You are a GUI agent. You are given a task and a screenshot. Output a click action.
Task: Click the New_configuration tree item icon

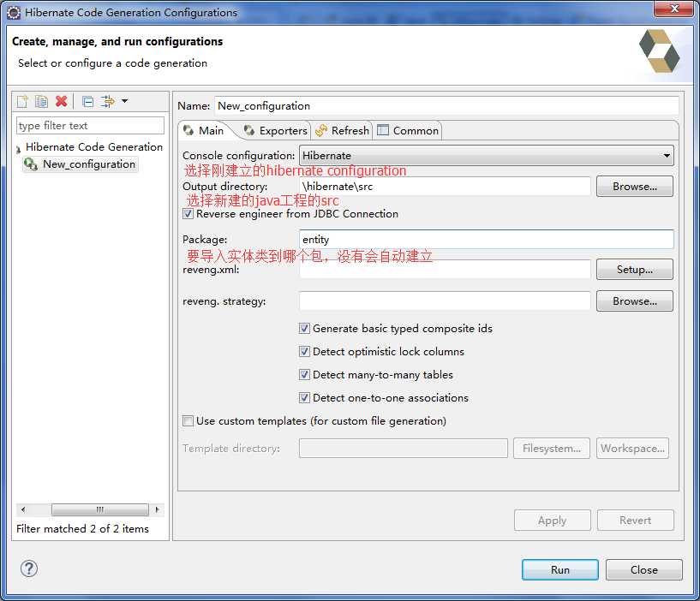coord(31,164)
